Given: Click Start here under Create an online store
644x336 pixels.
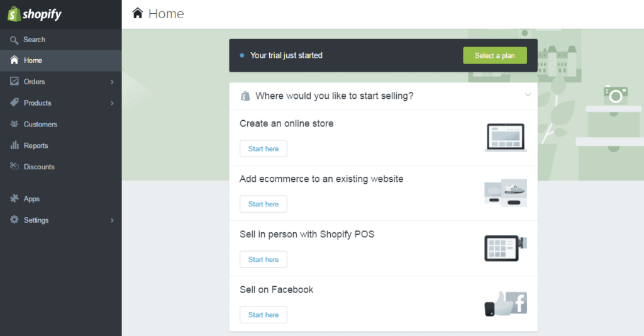Looking at the screenshot, I should pos(263,149).
